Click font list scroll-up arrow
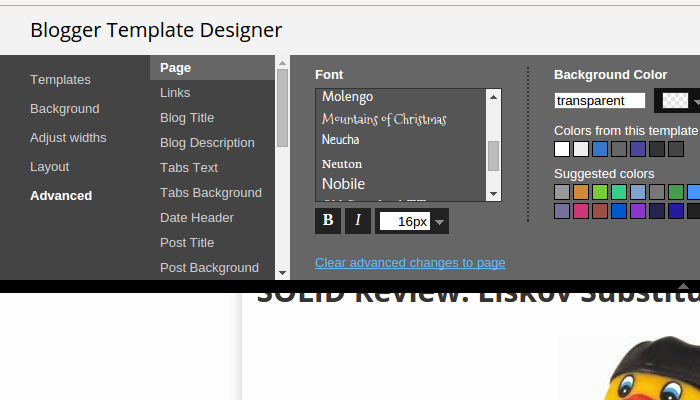700x400 pixels. click(493, 97)
